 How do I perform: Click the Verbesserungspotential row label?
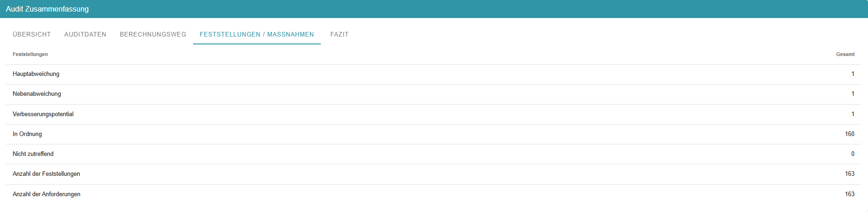click(x=43, y=114)
